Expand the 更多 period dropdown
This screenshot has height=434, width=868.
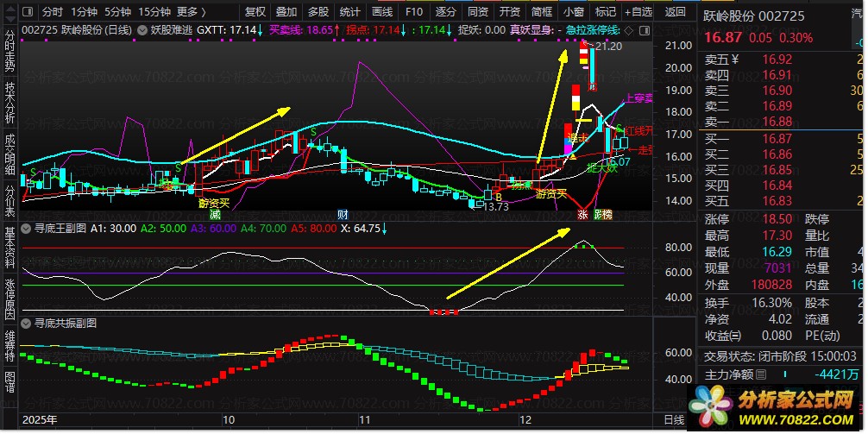(x=192, y=12)
